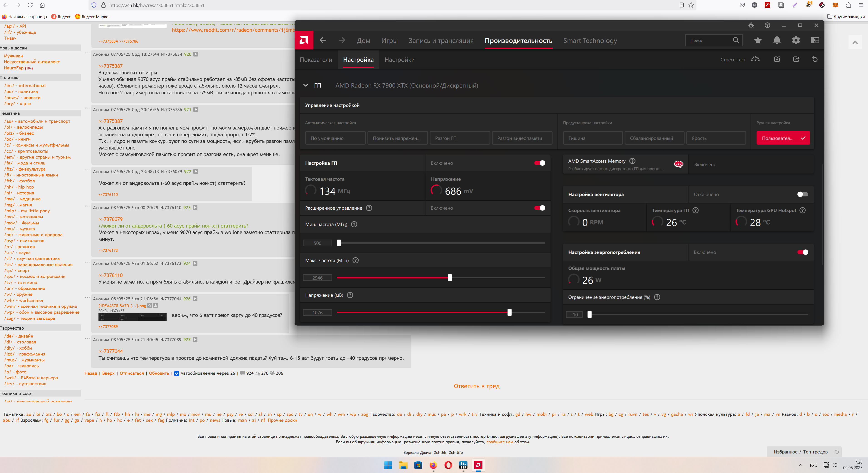Select По умолчанию auto tuning button

335,138
